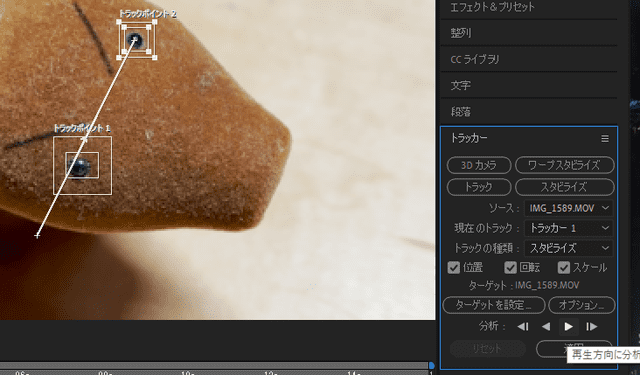Open the オプション button
The width and height of the screenshot is (640, 375).
[x=582, y=305]
